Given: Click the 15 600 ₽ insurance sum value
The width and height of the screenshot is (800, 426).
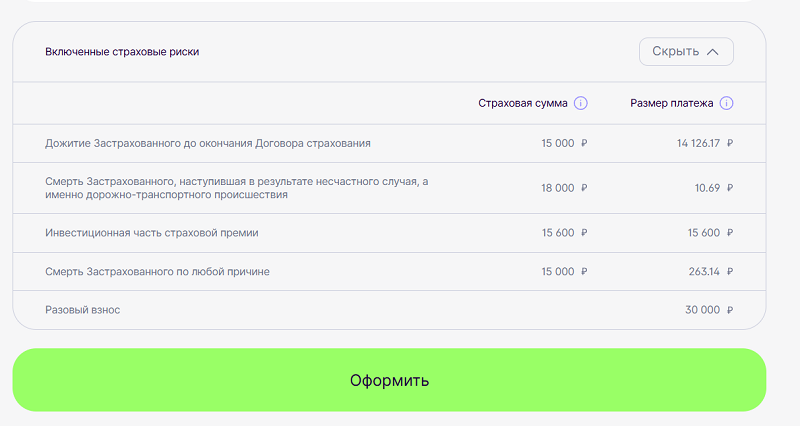Looking at the screenshot, I should [564, 233].
